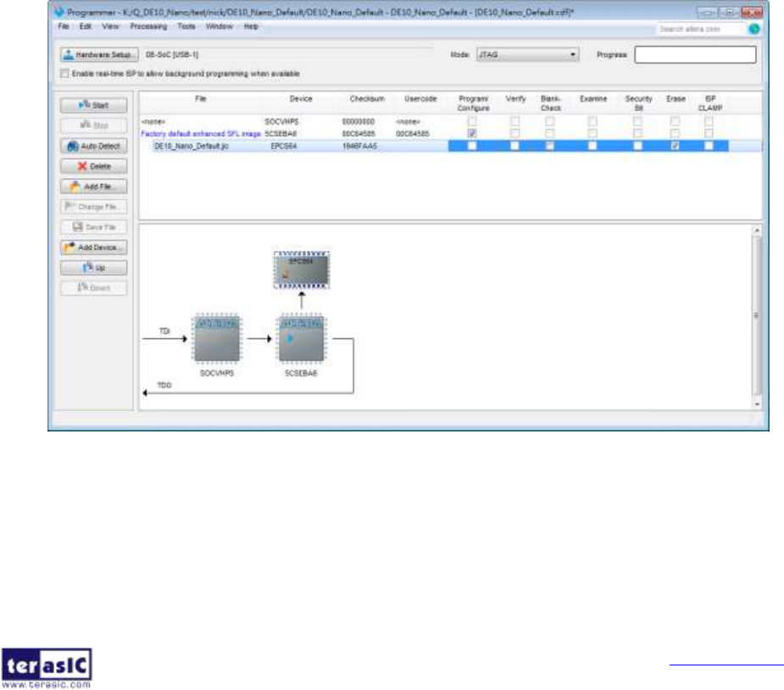Toggle Erase checkbox for EPCS64 row
This screenshot has width=784, height=690.
[675, 146]
